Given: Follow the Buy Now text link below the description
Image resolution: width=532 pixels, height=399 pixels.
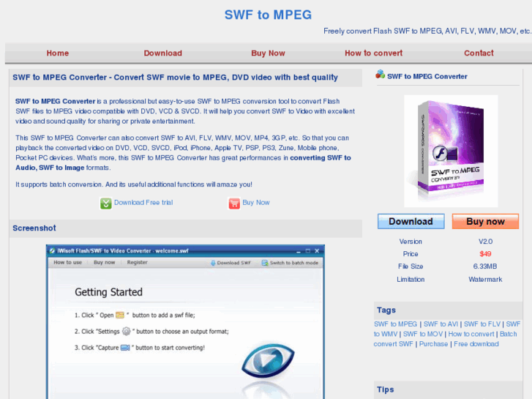Looking at the screenshot, I should 256,202.
